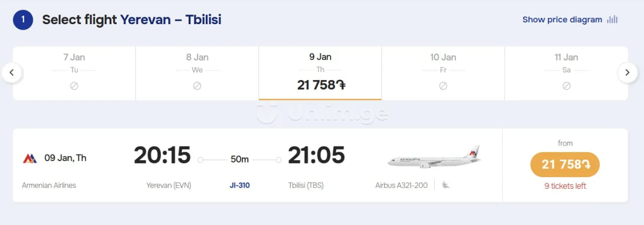Click the unavailable icon under 11 Jan
This screenshot has width=644, height=225.
pyautogui.click(x=566, y=86)
